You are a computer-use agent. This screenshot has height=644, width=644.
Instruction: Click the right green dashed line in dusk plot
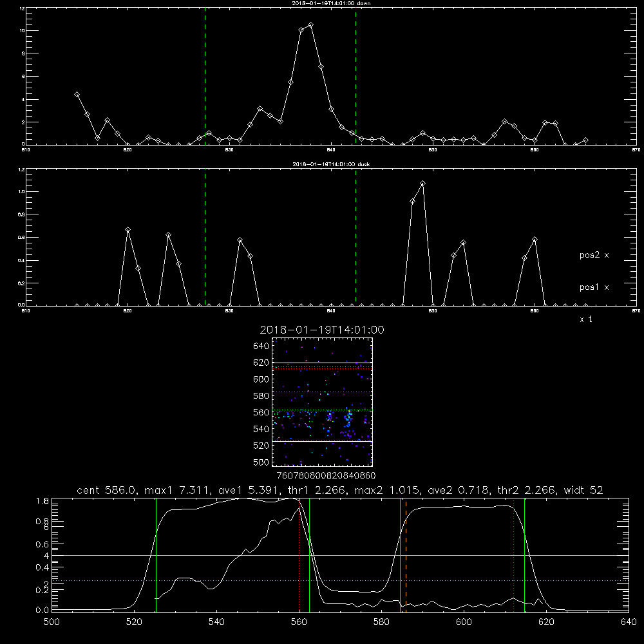click(x=355, y=237)
